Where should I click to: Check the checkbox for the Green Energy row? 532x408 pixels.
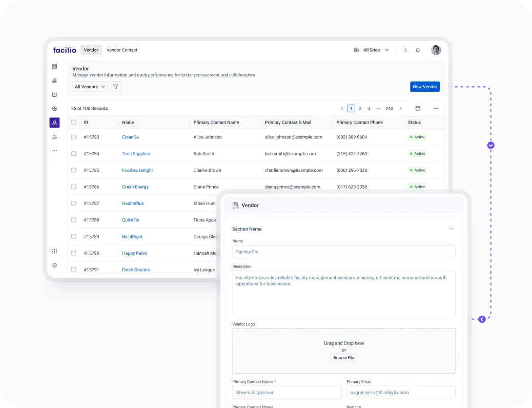(73, 187)
